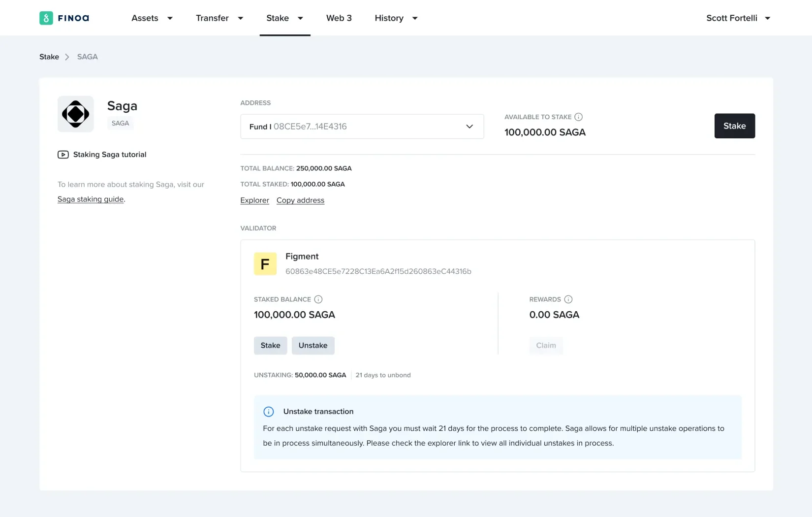Click the dark Stake button
The image size is (812, 517).
click(735, 126)
